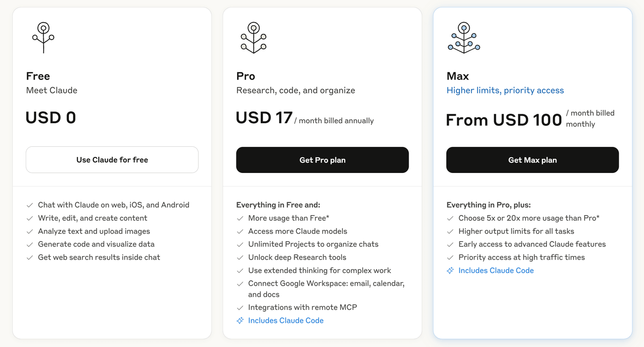Click the sparkle icon beside Pro's Claude Code
The image size is (644, 347).
coord(240,321)
